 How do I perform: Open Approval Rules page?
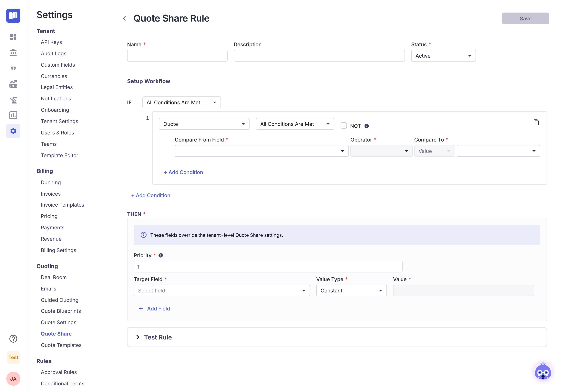[x=59, y=372]
